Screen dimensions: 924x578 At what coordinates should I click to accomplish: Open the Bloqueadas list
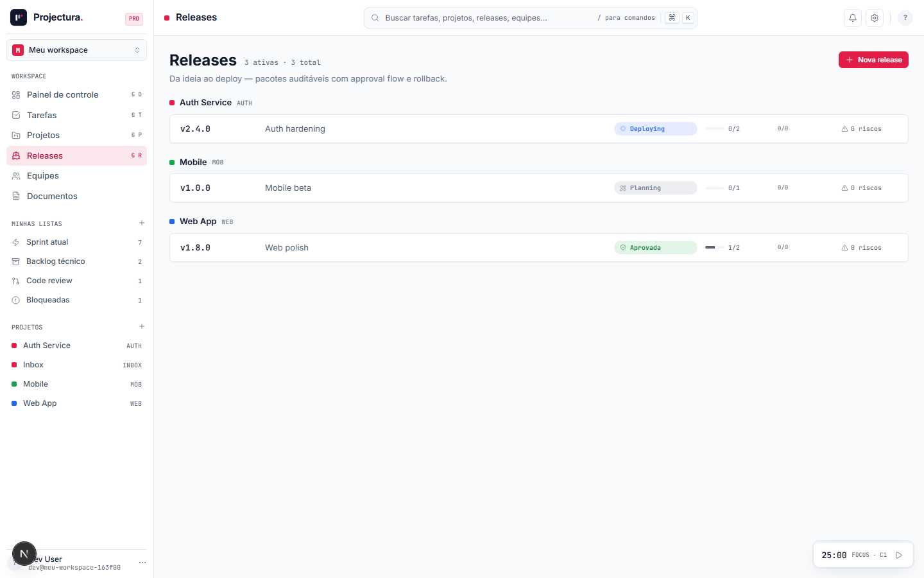pos(76,300)
